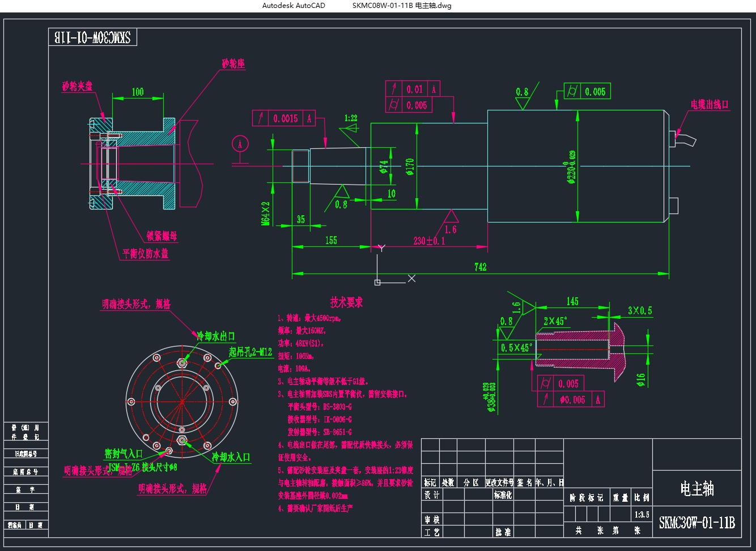Click the 技术要求 heading text
The width and height of the screenshot is (756, 551).
pyautogui.click(x=347, y=302)
